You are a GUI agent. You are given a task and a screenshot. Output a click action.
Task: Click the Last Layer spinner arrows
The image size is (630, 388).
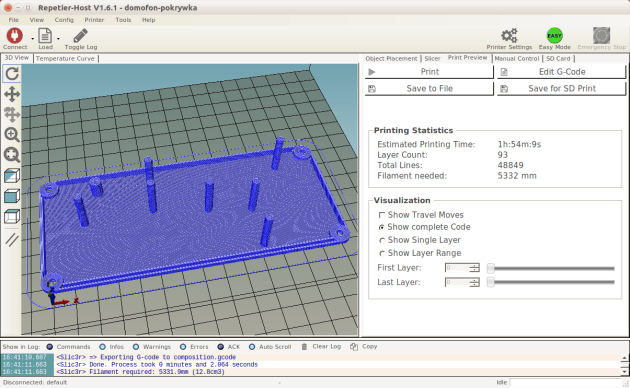[475, 283]
